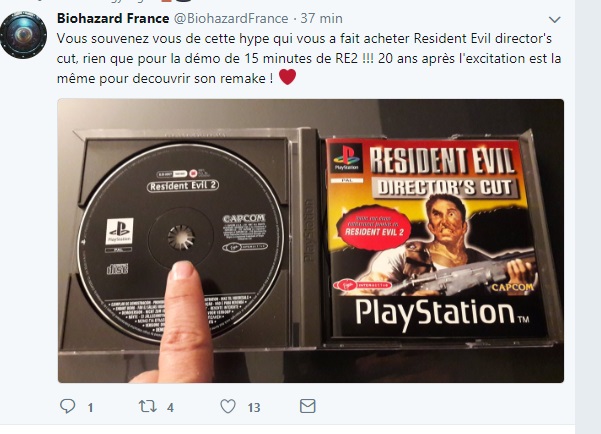Click the red Resident Evil 2 sticker on the cover
The height and width of the screenshot is (434, 601).
click(374, 228)
